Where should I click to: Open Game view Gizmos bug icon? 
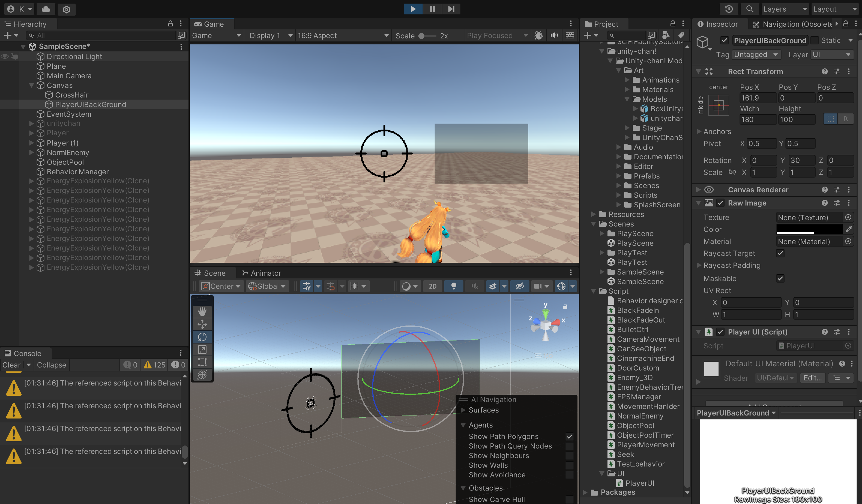pyautogui.click(x=539, y=36)
